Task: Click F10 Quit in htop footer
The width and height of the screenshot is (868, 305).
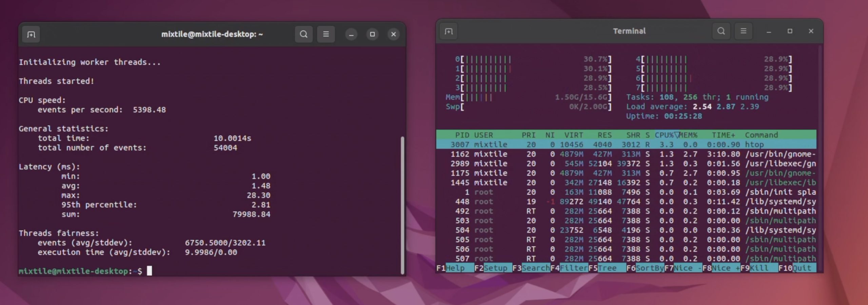Action: tap(802, 268)
